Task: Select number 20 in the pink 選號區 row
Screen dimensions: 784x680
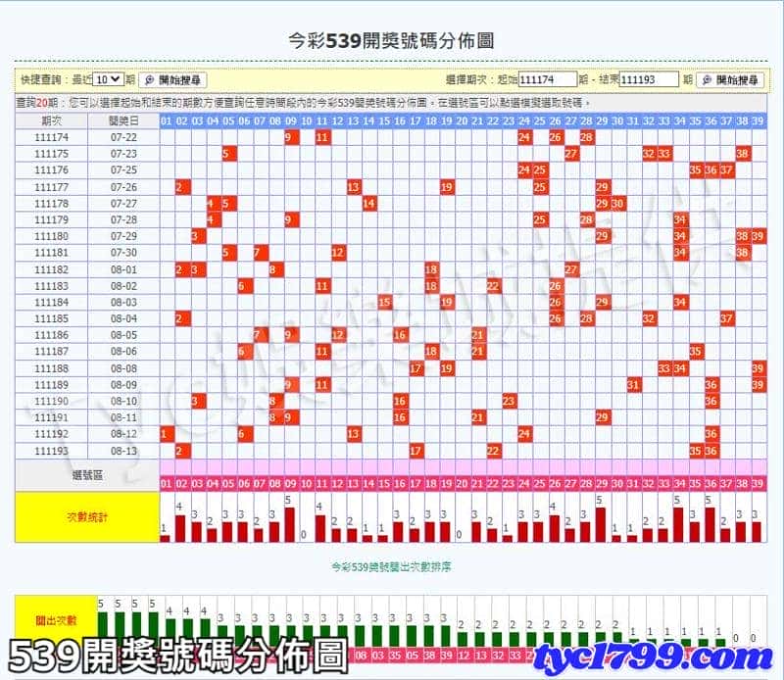Action: (462, 483)
